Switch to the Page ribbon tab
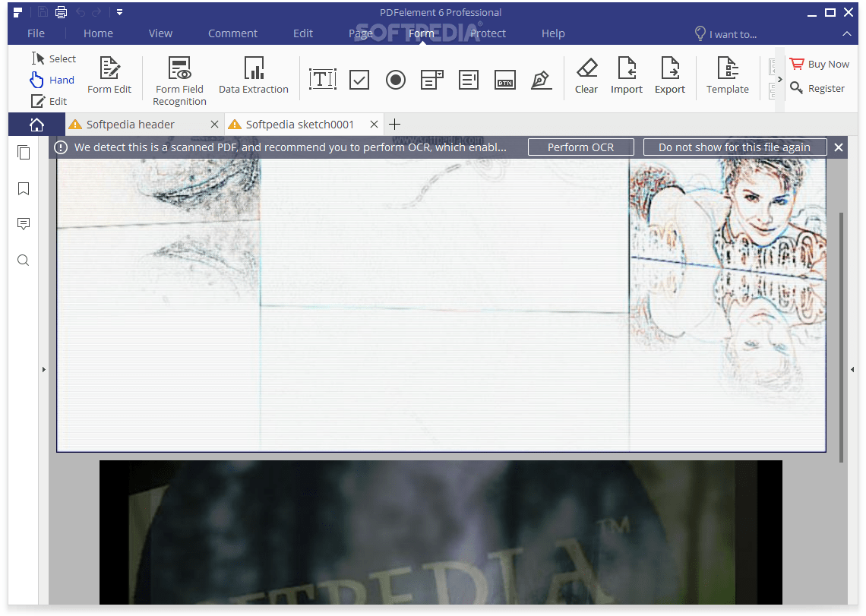This screenshot has height=616, width=866. click(361, 33)
